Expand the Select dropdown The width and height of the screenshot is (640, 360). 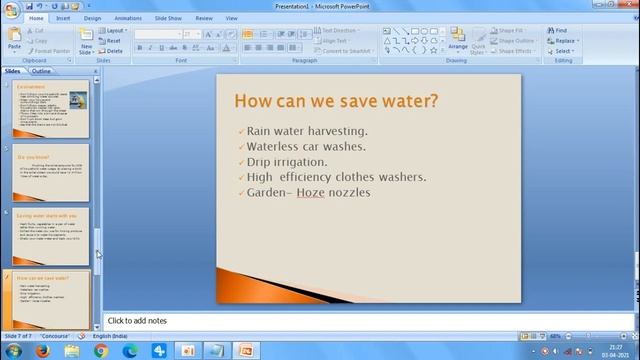coord(573,51)
